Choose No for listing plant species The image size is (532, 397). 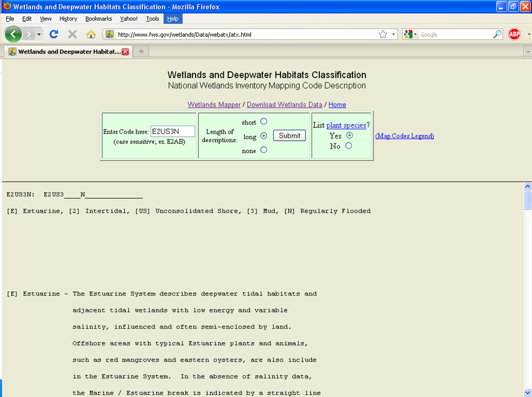348,146
